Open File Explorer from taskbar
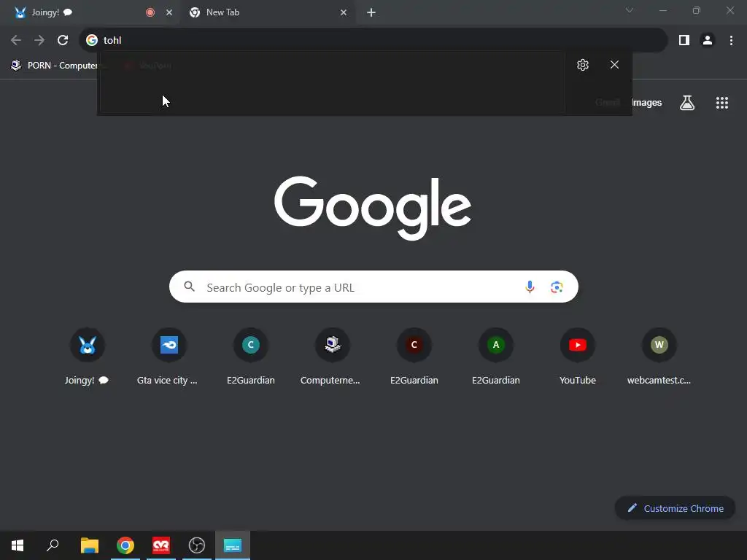747x560 pixels. tap(90, 545)
